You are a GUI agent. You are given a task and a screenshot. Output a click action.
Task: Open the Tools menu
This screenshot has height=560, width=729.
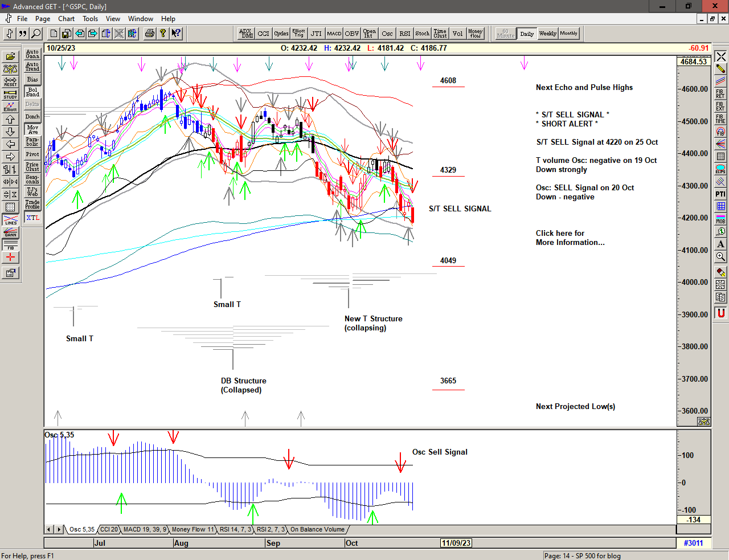91,19
